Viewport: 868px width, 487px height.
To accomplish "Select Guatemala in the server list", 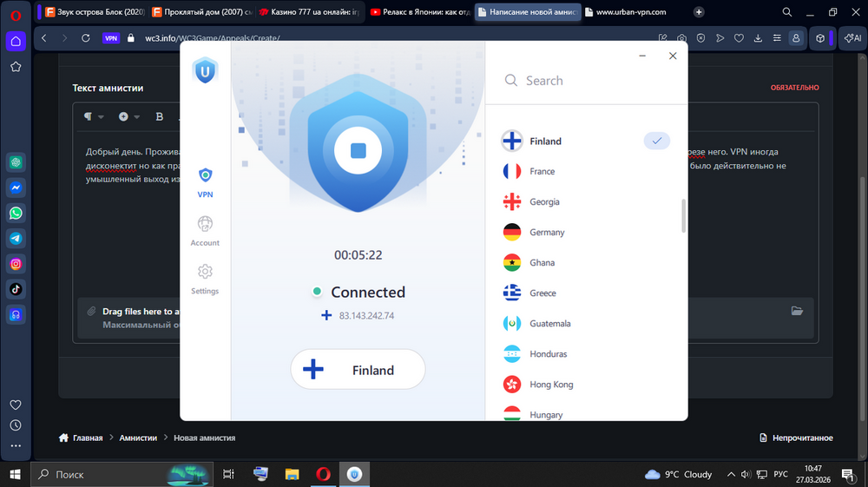I will coord(586,324).
